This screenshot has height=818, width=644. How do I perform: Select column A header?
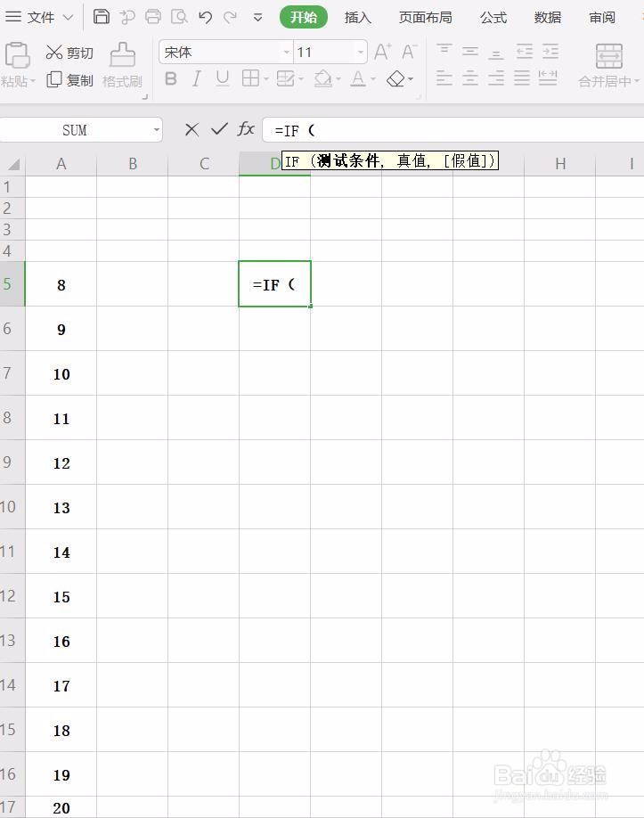[61, 164]
